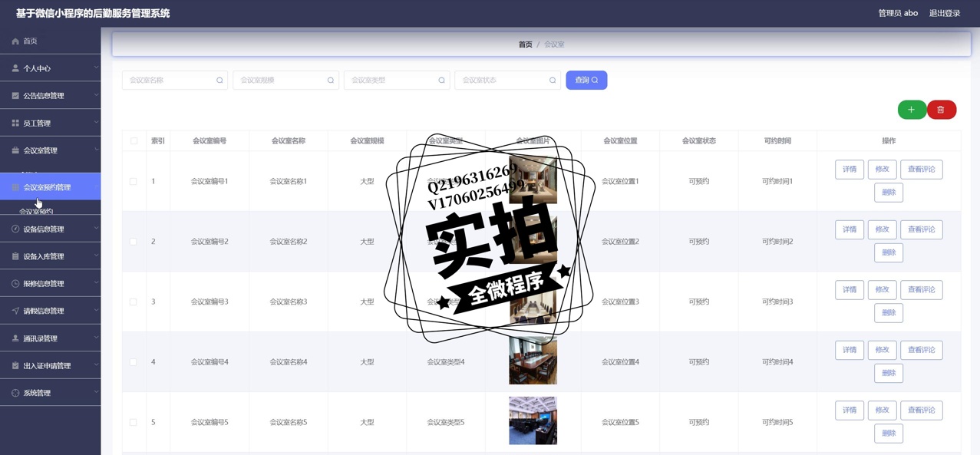Open the 出入证申请管理 menu item
The height and width of the screenshot is (455, 980).
(50, 366)
